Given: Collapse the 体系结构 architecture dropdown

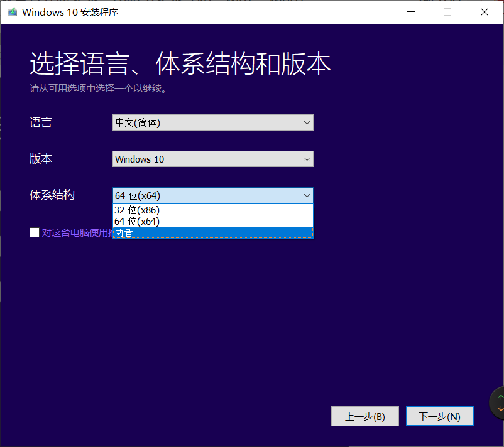Looking at the screenshot, I should point(213,195).
